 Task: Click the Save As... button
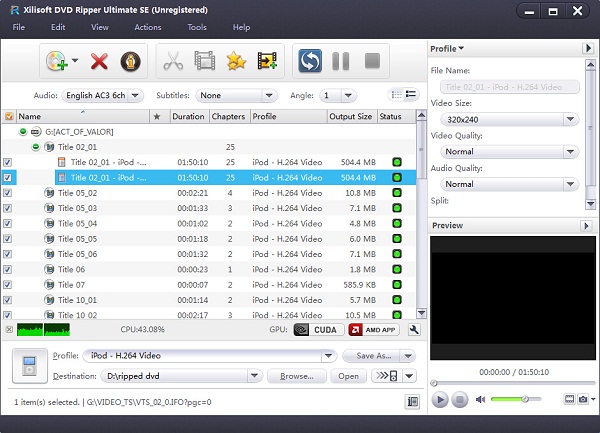(x=372, y=356)
